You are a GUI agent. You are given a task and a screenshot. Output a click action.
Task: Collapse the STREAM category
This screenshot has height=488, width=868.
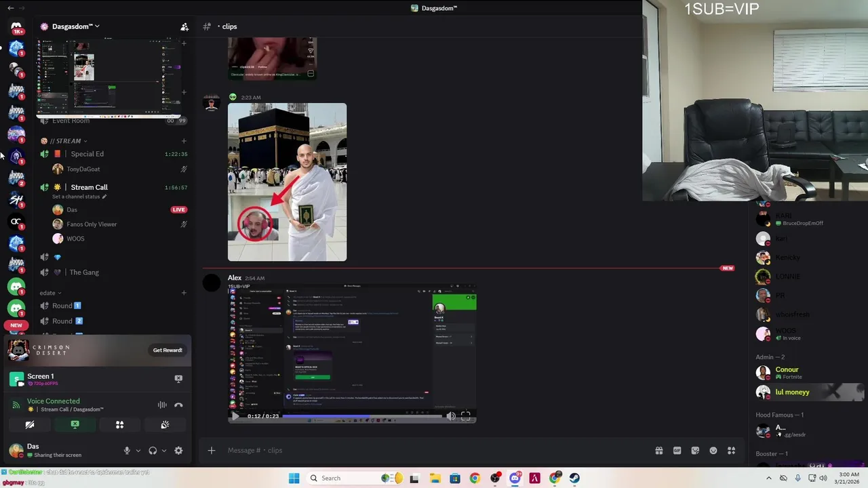point(68,141)
